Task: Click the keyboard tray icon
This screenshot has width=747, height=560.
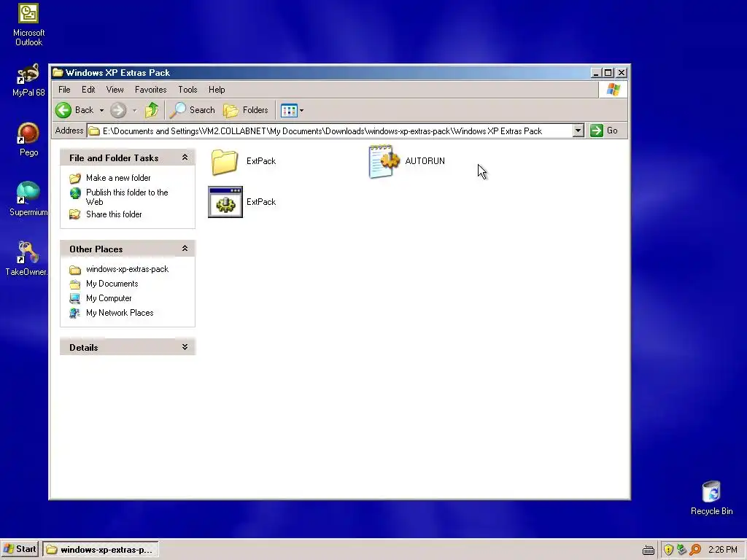Action: point(649,550)
